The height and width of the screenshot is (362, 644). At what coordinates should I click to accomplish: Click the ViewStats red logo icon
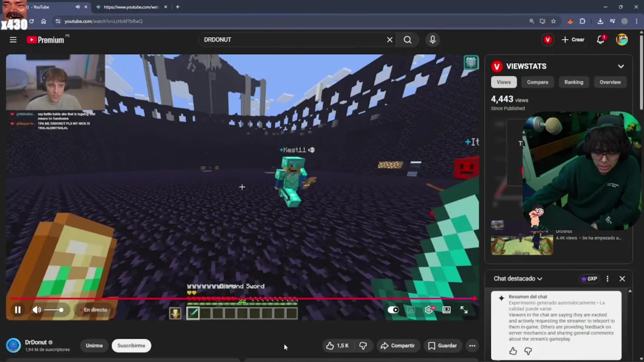tap(497, 66)
